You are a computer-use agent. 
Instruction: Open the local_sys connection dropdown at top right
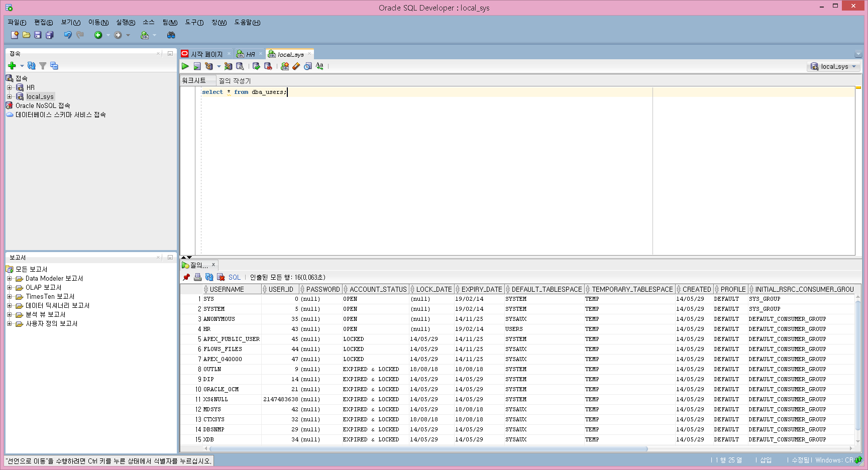834,66
